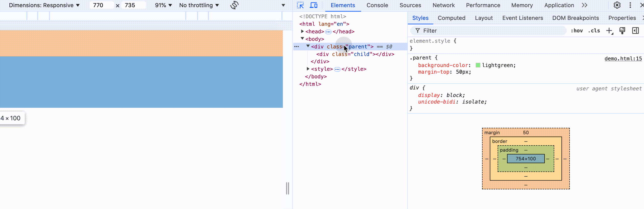Viewport: 644px width, 209px height.
Task: Activate the inspect element picker icon
Action: pos(300,5)
